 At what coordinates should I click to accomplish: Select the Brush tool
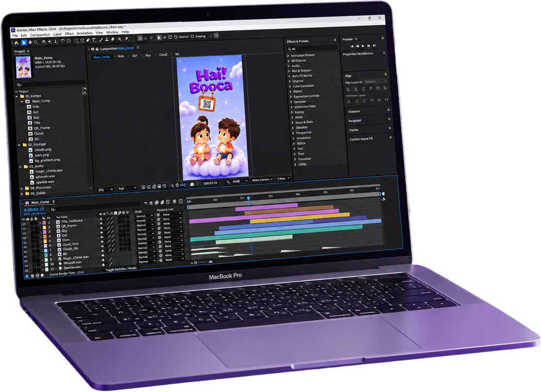pyautogui.click(x=101, y=40)
